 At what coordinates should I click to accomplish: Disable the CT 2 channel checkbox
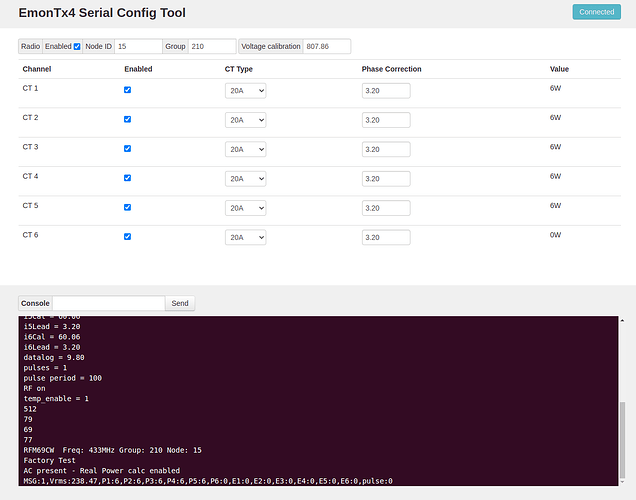point(127,119)
